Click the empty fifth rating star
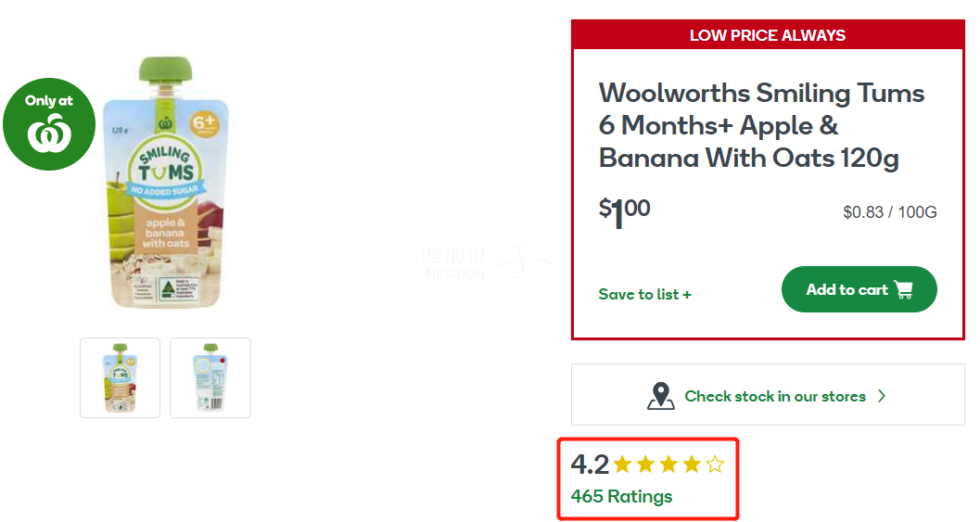The image size is (980, 522). [715, 465]
